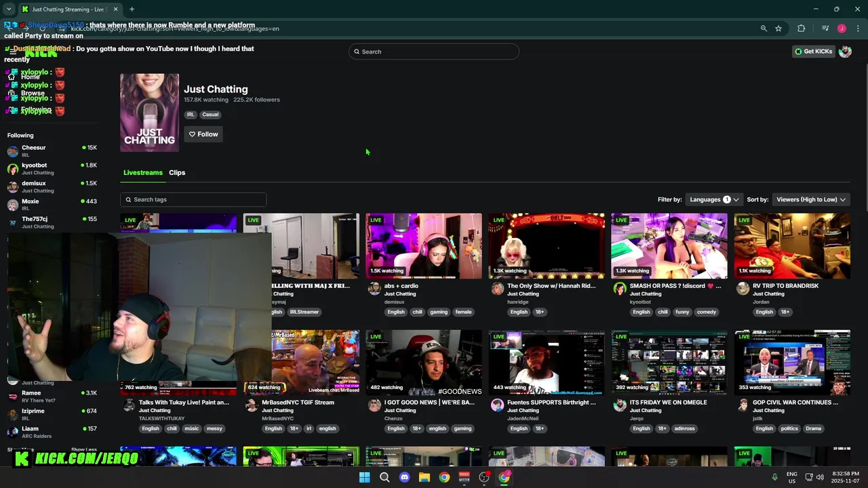Click the avatar beside GOP CIVIL WAR CONTINUES
Image resolution: width=868 pixels, height=488 pixels.
743,405
